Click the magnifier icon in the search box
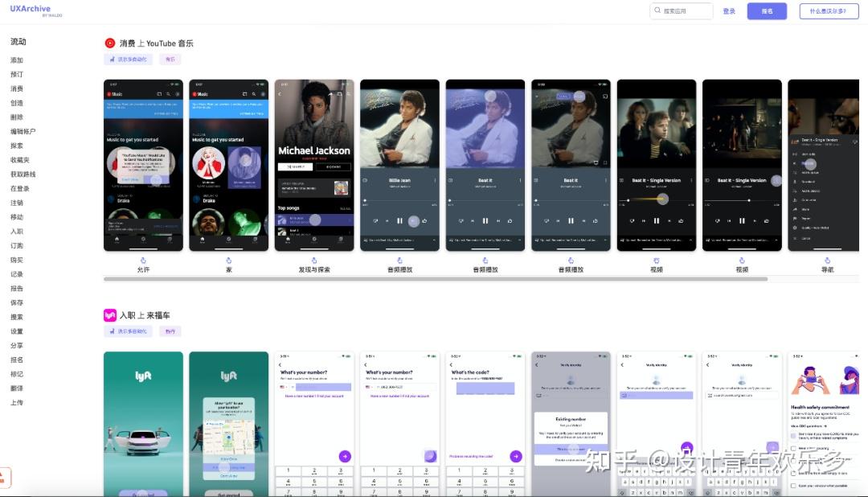This screenshot has height=497, width=868. [657, 10]
